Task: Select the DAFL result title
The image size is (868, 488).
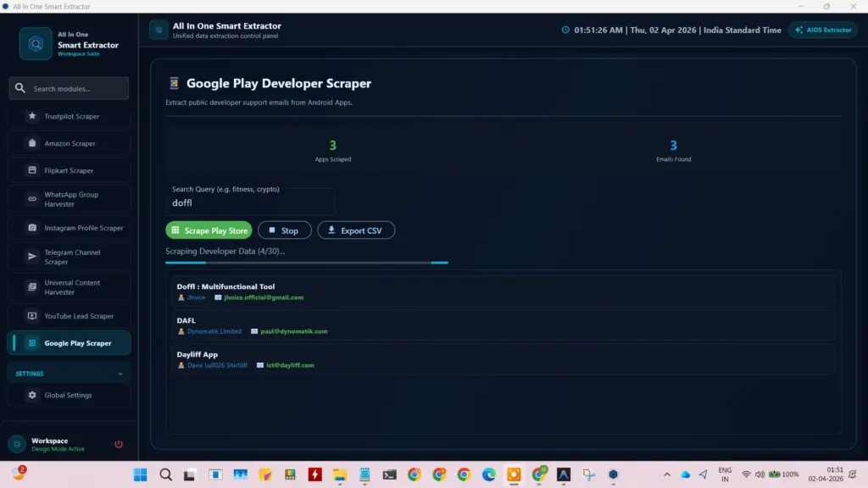Action: (186, 320)
